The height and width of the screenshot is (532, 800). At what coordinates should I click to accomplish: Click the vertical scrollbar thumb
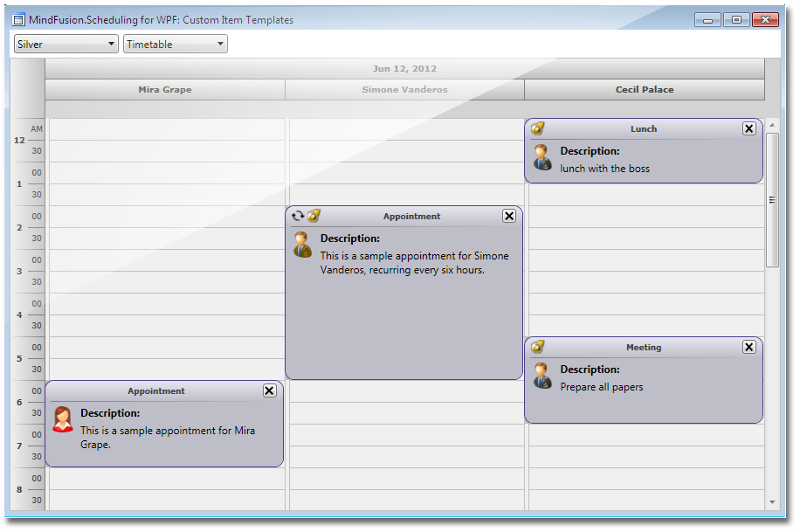pyautogui.click(x=771, y=200)
